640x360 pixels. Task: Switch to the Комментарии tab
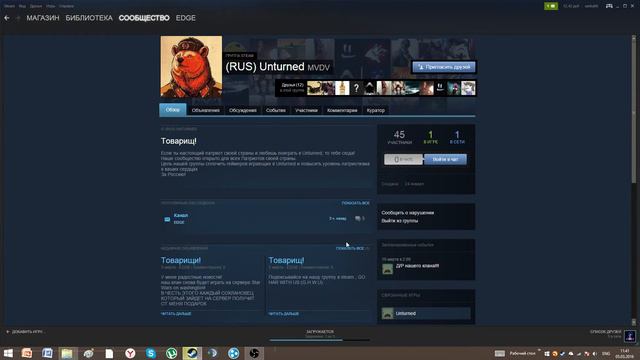(x=342, y=110)
